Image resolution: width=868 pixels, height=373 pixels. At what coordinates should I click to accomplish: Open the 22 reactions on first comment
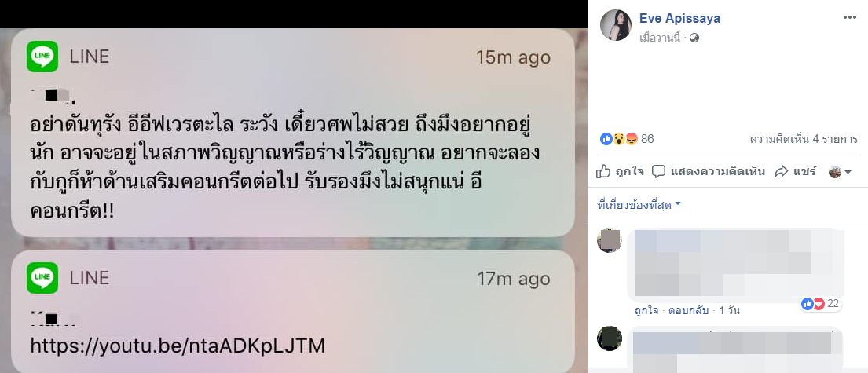820,303
